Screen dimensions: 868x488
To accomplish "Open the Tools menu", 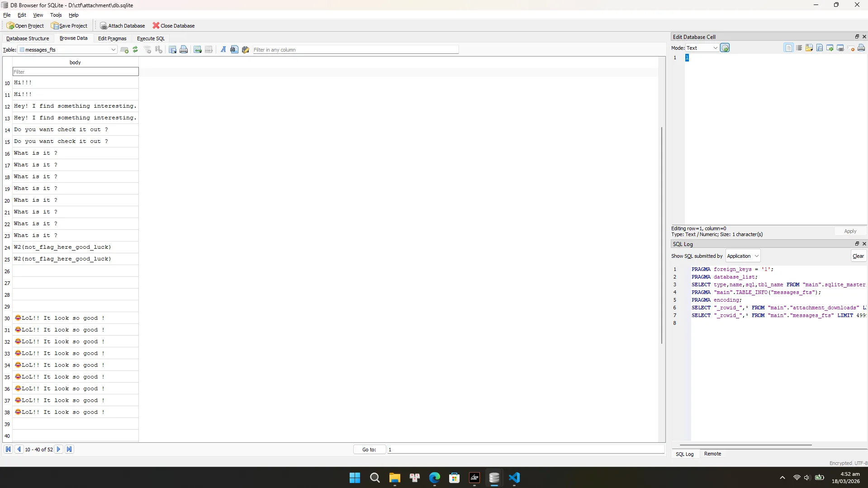I will coord(56,15).
